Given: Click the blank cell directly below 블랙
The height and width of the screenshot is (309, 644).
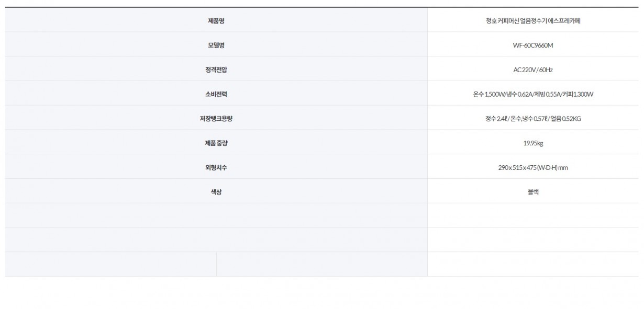Looking at the screenshot, I should pyautogui.click(x=533, y=215).
